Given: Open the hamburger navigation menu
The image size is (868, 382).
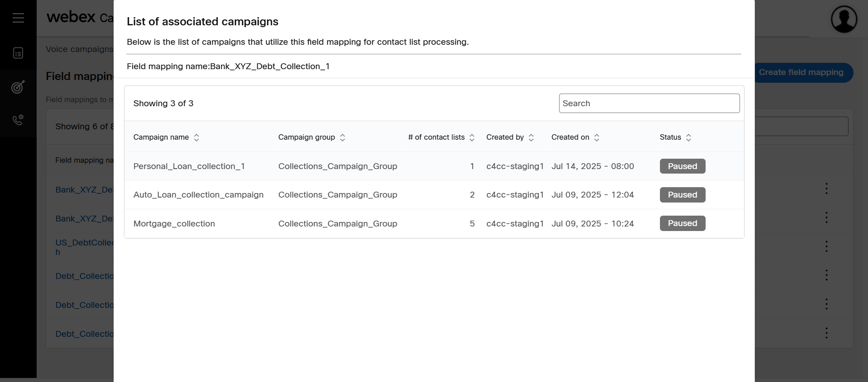Looking at the screenshot, I should click(18, 18).
